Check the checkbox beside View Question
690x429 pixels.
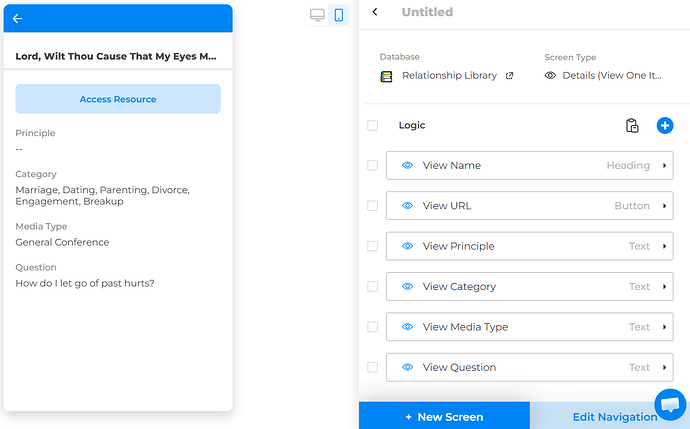(x=373, y=367)
